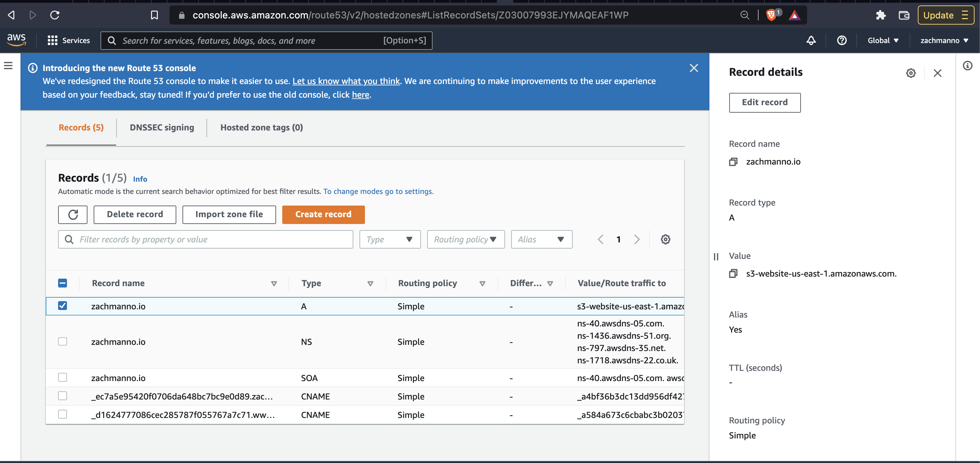Open the Routing policy filter dropdown
This screenshot has width=980, height=463.
coord(466,239)
